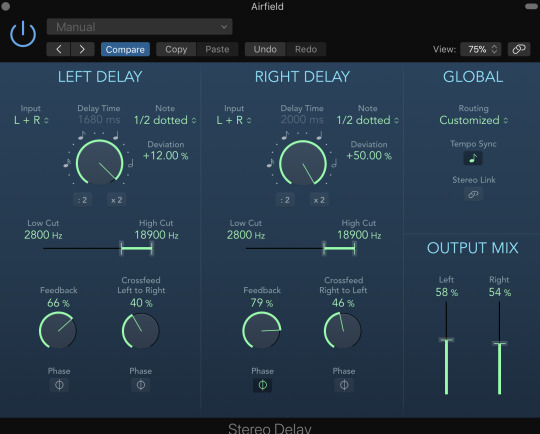The height and width of the screenshot is (434, 540).
Task: Enable Tempo Sync note button
Action: 473,158
